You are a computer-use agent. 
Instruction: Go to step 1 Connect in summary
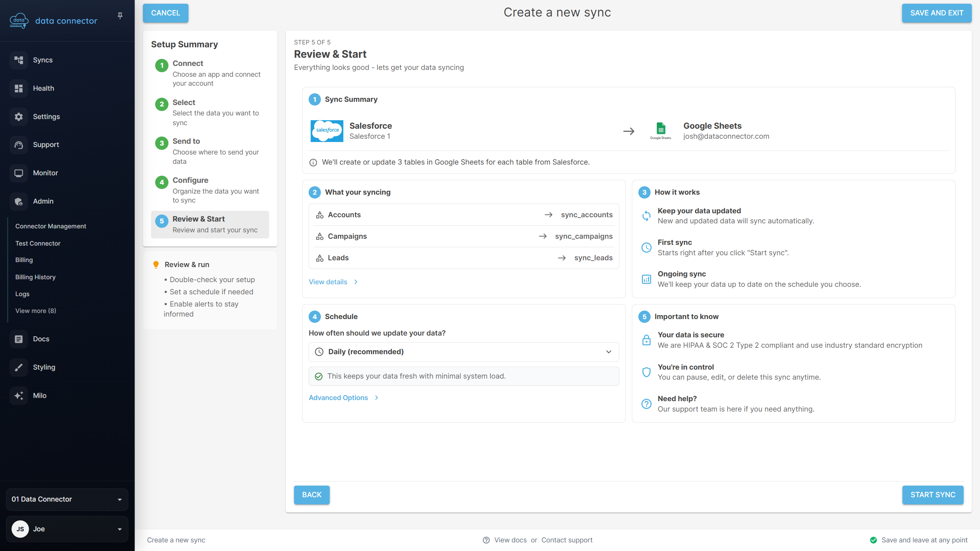(210, 73)
